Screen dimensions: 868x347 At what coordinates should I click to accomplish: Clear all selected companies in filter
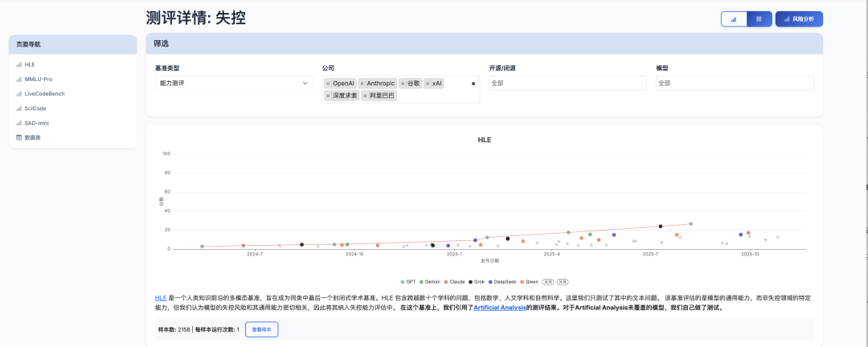point(473,84)
